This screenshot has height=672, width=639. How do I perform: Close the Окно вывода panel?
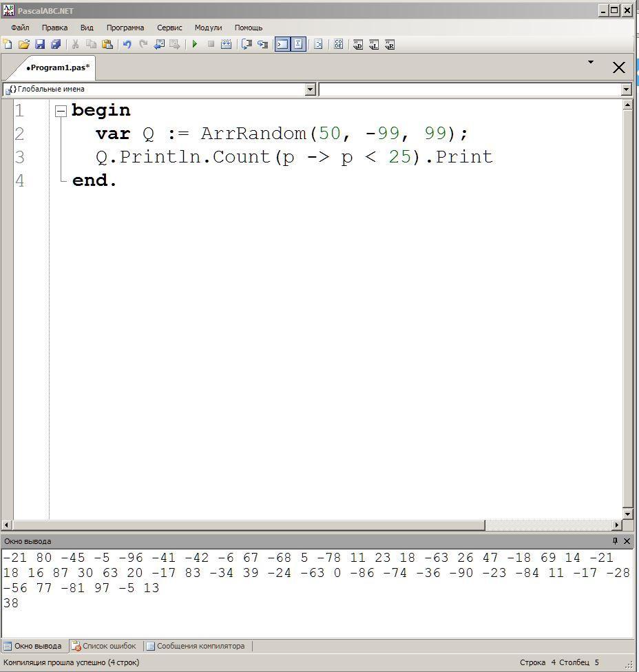click(627, 541)
